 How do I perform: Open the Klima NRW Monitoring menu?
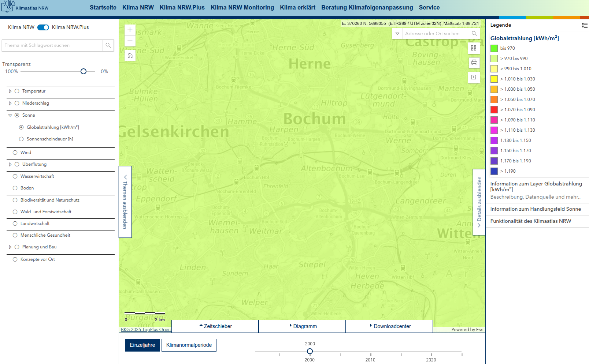point(242,7)
